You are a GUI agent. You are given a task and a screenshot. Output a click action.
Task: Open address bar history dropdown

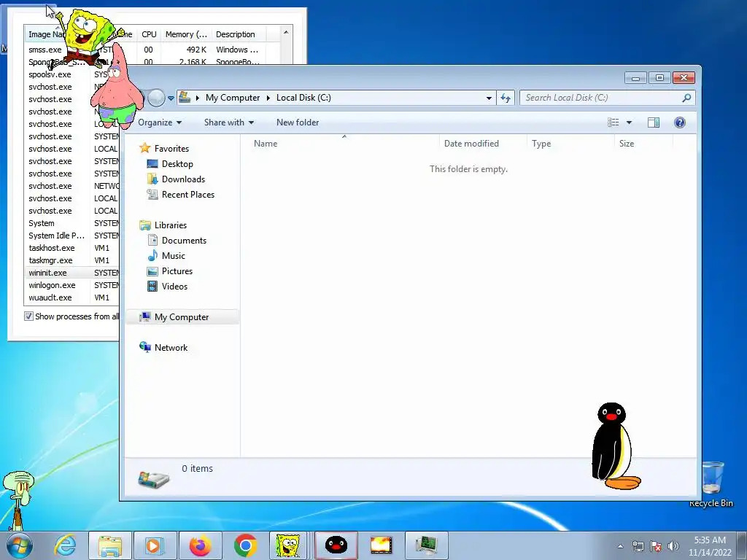click(x=489, y=98)
